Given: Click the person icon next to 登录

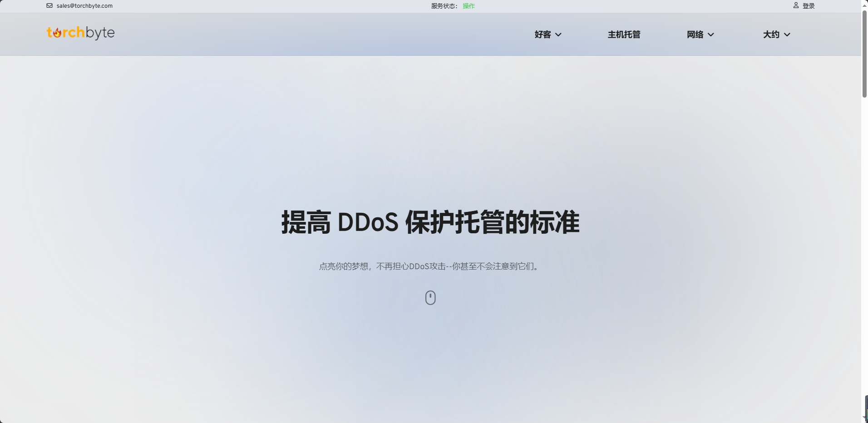Looking at the screenshot, I should [x=796, y=5].
